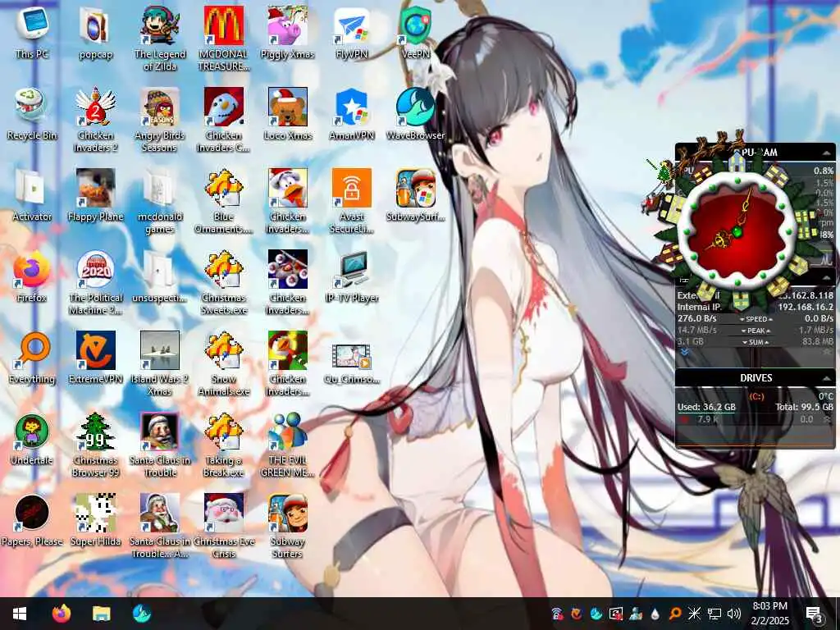Screen dimensions: 840x630
Task: Select the IP-TV Player shortcut
Action: click(351, 277)
